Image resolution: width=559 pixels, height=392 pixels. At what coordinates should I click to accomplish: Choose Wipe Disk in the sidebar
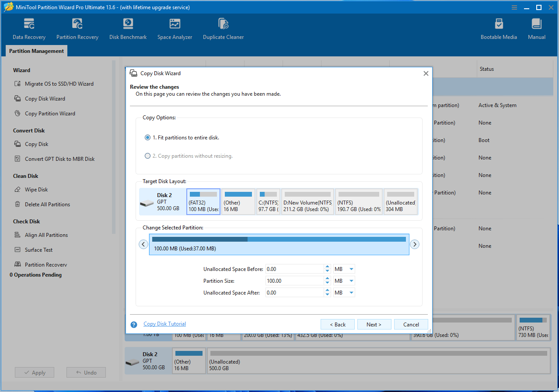coord(36,190)
